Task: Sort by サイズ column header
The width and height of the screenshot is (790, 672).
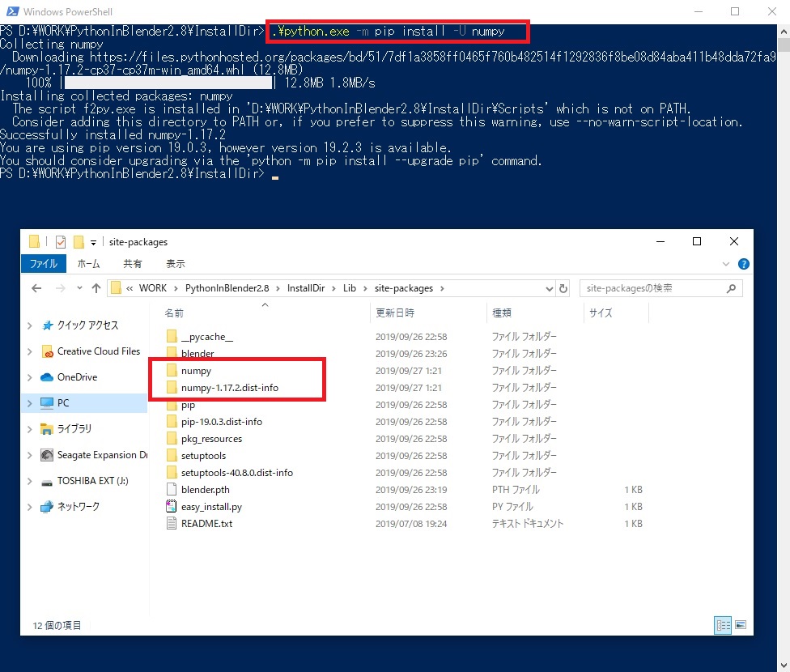Action: click(x=601, y=313)
